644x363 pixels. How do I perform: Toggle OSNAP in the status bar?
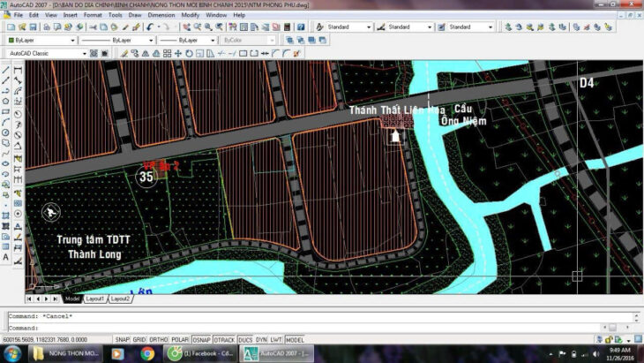point(201,339)
